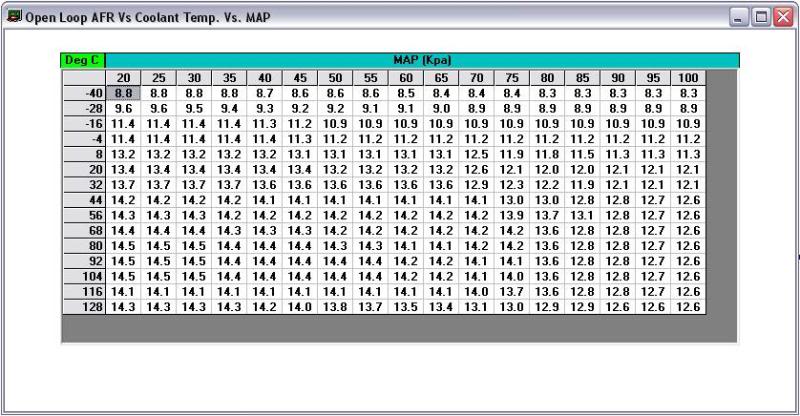Select the 12.7 cell in the 104 row
The image size is (800, 416).
coord(653,277)
